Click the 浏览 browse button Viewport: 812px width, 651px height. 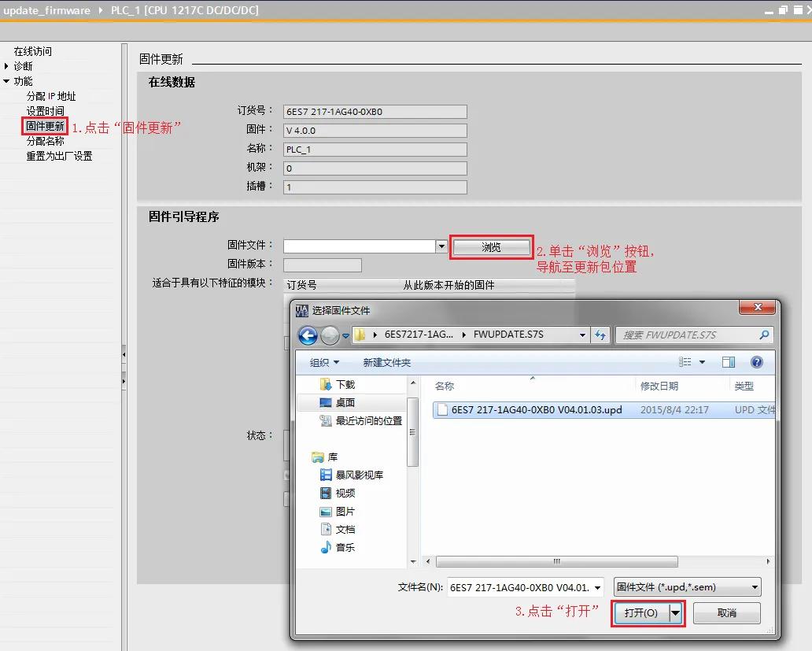[491, 246]
